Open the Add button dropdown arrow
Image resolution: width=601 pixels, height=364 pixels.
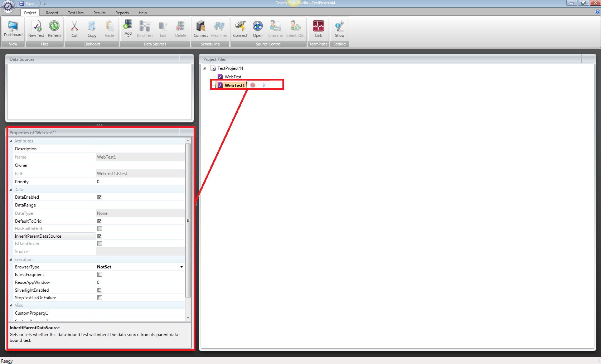(x=128, y=37)
